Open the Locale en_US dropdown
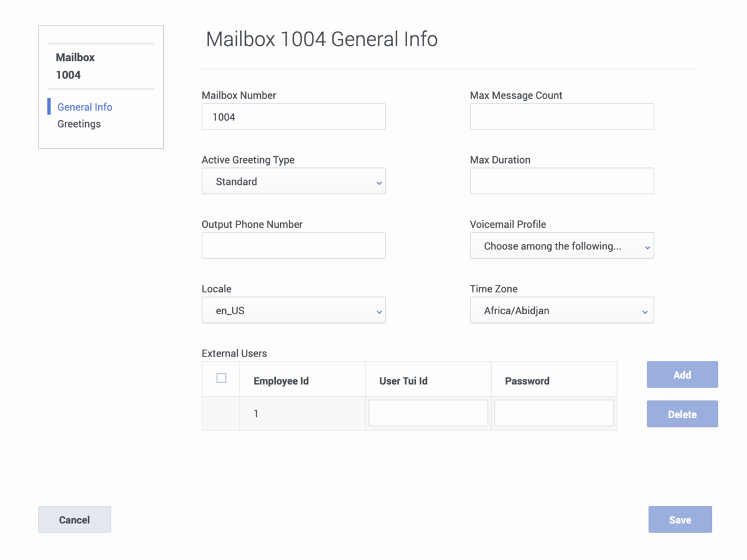The height and width of the screenshot is (560, 747). coord(294,310)
